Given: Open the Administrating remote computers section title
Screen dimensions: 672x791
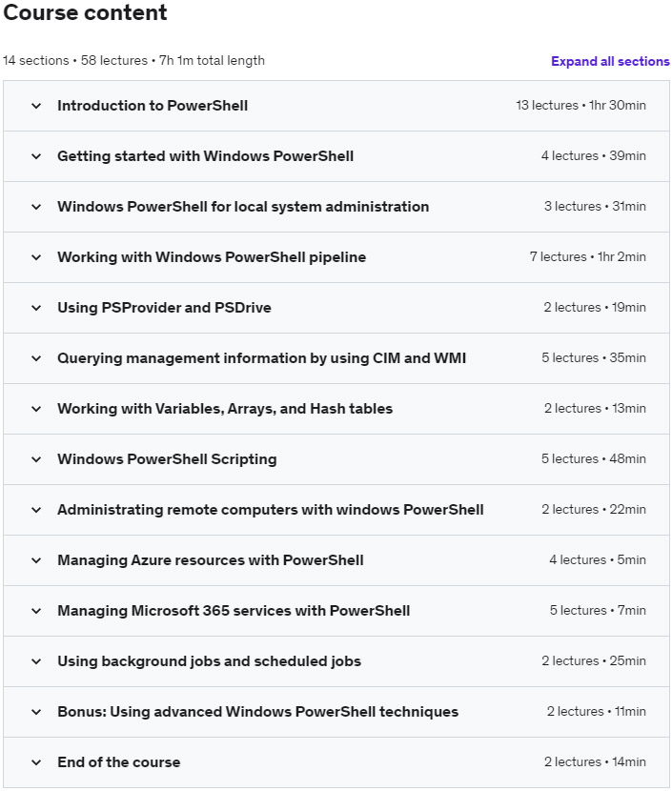Looking at the screenshot, I should (271, 510).
